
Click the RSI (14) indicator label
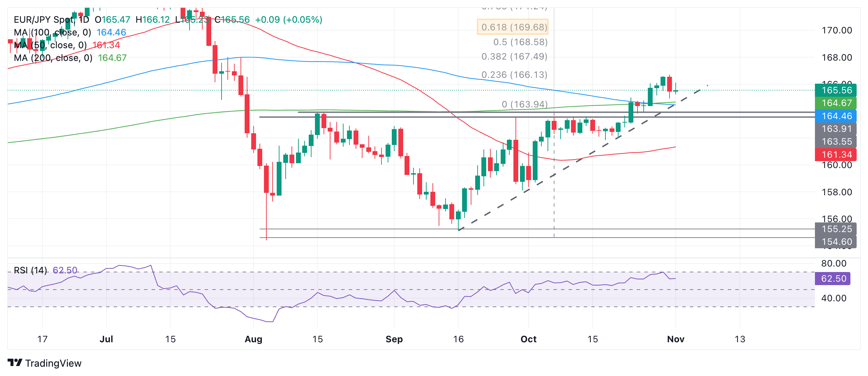point(30,270)
